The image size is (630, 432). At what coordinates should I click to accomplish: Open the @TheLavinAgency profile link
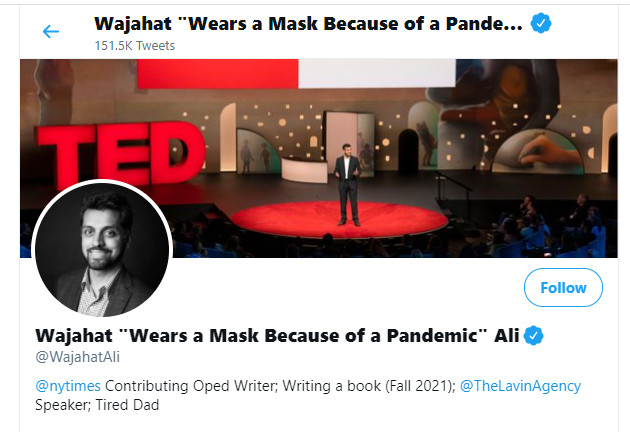[x=520, y=386]
